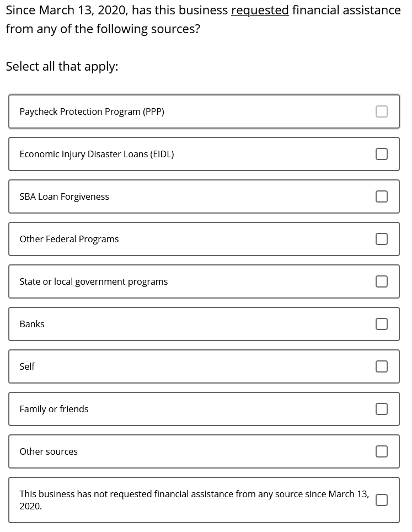Check the Family or friends checkbox
The width and height of the screenshot is (412, 532).
point(382,409)
